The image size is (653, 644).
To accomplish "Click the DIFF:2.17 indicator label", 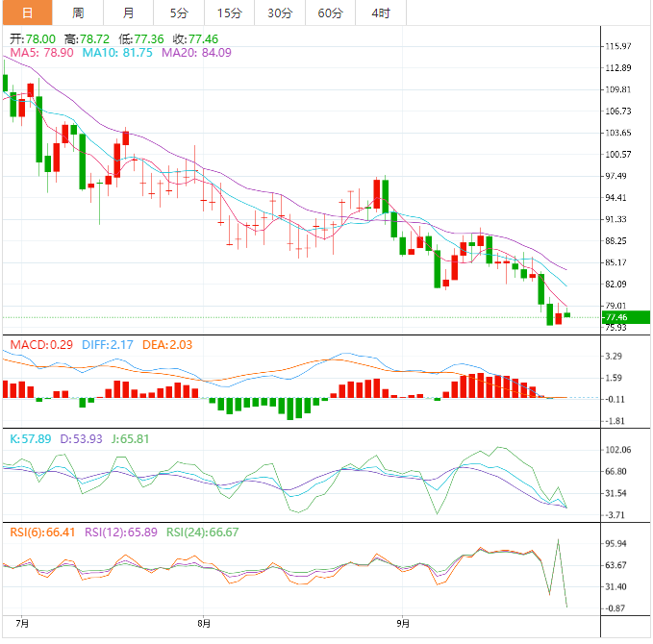I will (x=108, y=345).
